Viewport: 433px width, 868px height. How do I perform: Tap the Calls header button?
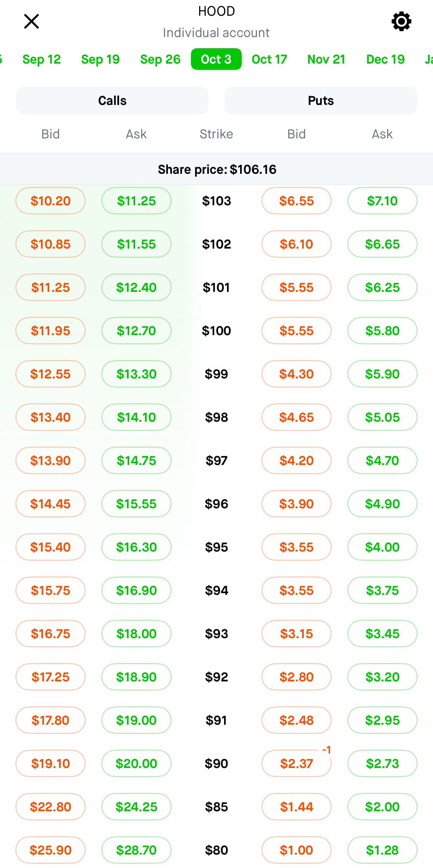(112, 100)
